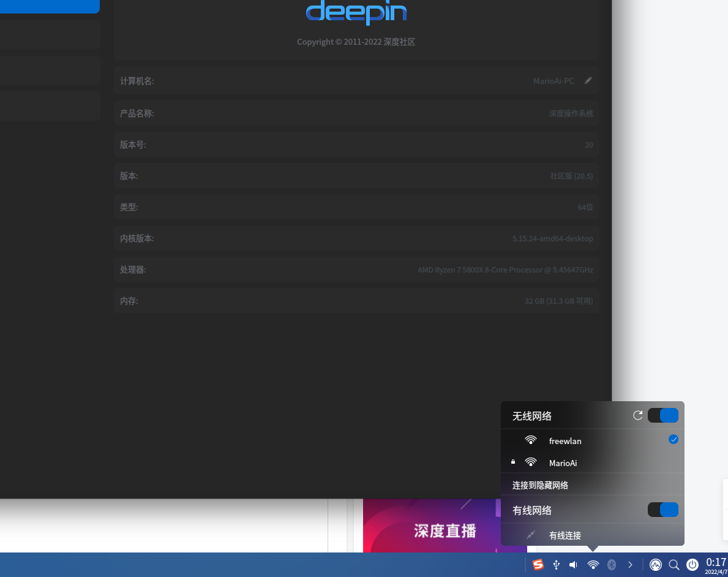Image resolution: width=728 pixels, height=577 pixels.
Task: Click the 无线网络 section heading
Action: tap(531, 416)
